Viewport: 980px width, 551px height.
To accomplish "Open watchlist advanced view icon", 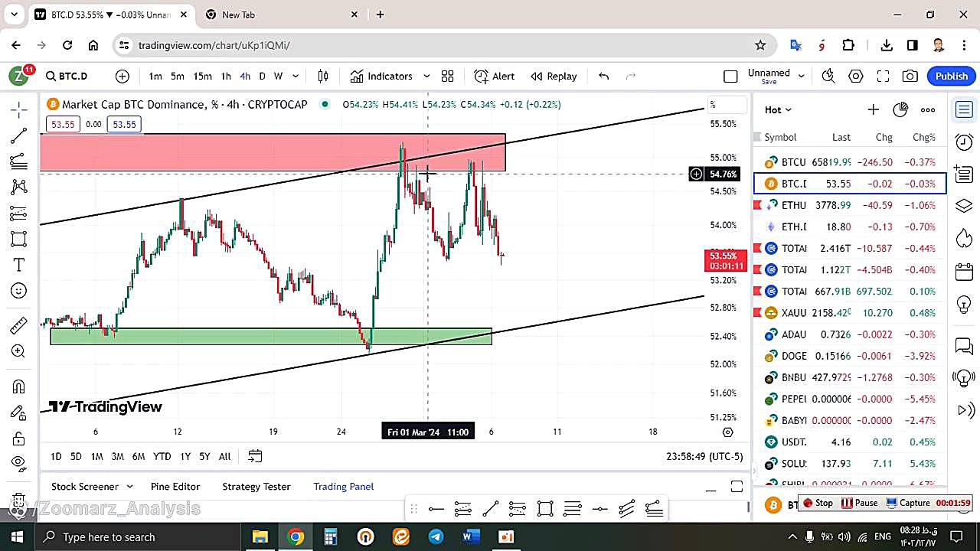I will (x=900, y=109).
